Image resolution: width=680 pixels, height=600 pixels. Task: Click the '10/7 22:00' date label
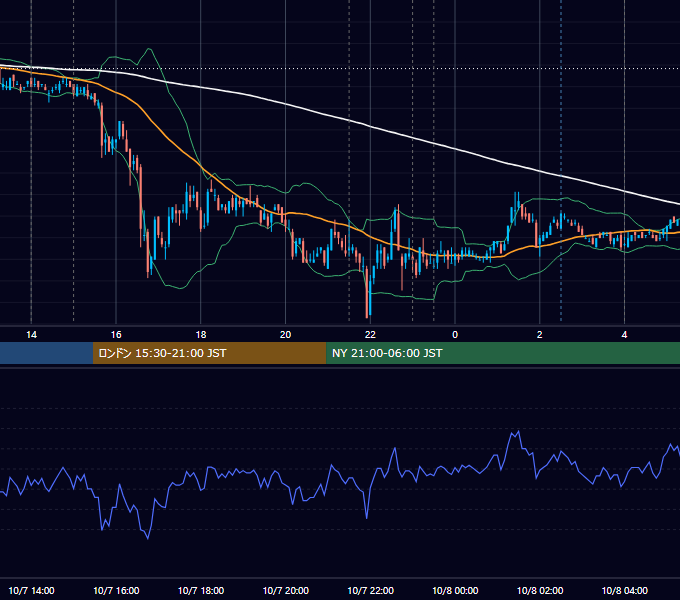point(370,590)
